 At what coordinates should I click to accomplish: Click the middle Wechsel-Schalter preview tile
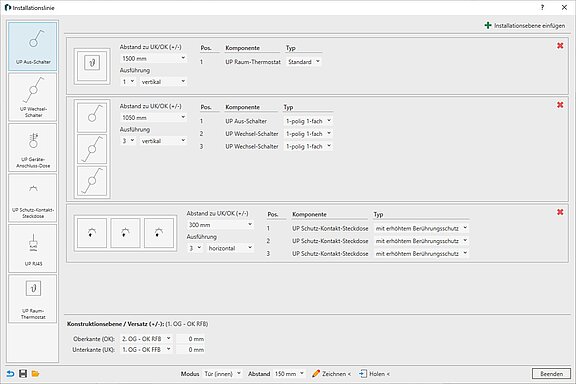coord(92,149)
